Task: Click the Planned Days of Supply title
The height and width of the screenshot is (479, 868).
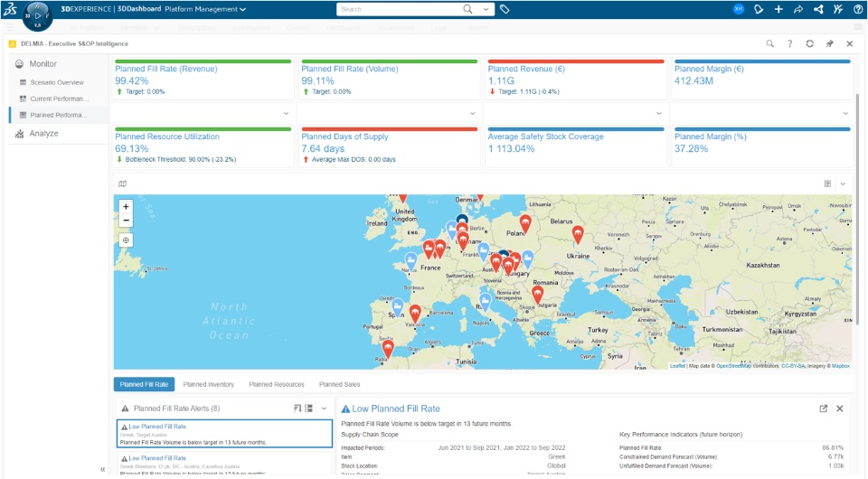Action: click(x=344, y=136)
